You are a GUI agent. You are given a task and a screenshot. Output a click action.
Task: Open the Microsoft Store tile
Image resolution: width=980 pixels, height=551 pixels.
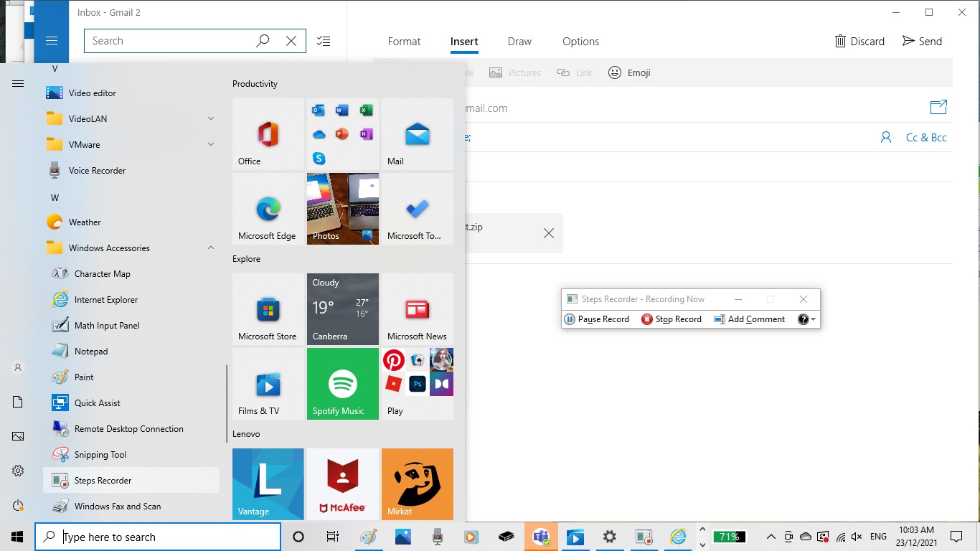[268, 309]
